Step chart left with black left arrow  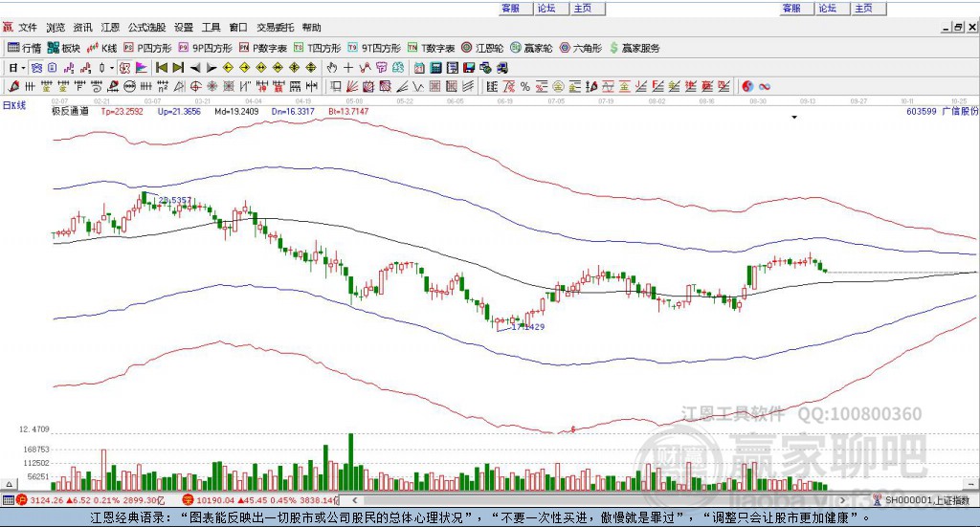point(195,68)
